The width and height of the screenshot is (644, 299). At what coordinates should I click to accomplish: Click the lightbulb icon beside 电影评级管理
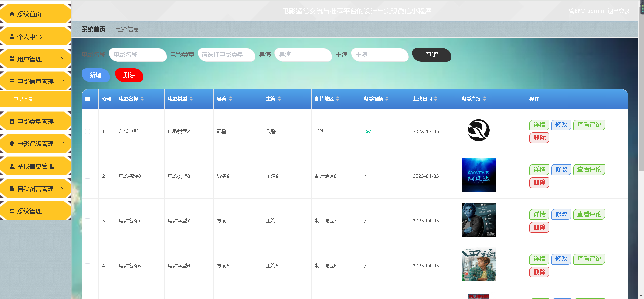tap(12, 144)
